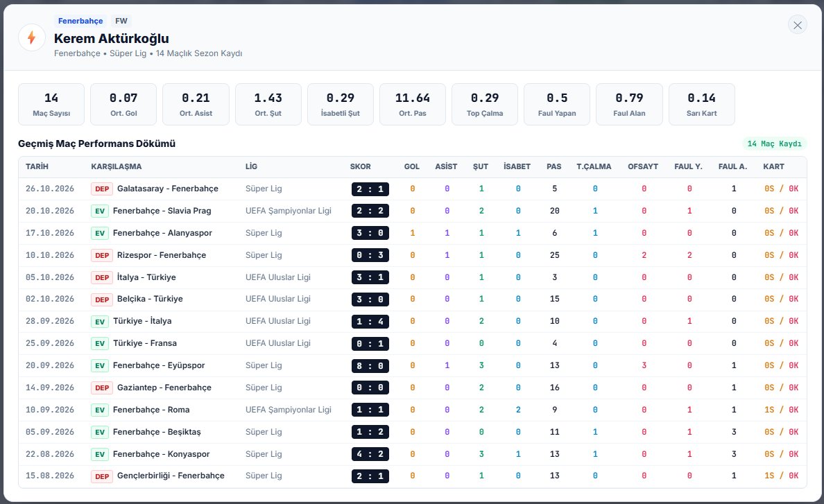Click the Top Çalma stat card

(485, 105)
